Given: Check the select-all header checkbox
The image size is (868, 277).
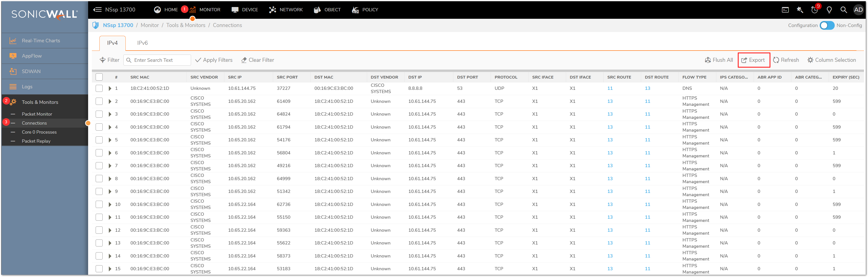Looking at the screenshot, I should coord(99,77).
